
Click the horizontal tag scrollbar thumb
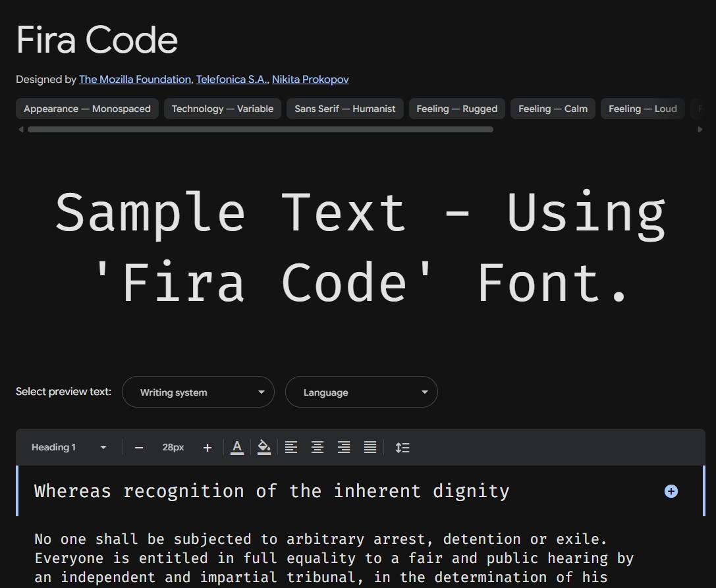click(x=260, y=130)
